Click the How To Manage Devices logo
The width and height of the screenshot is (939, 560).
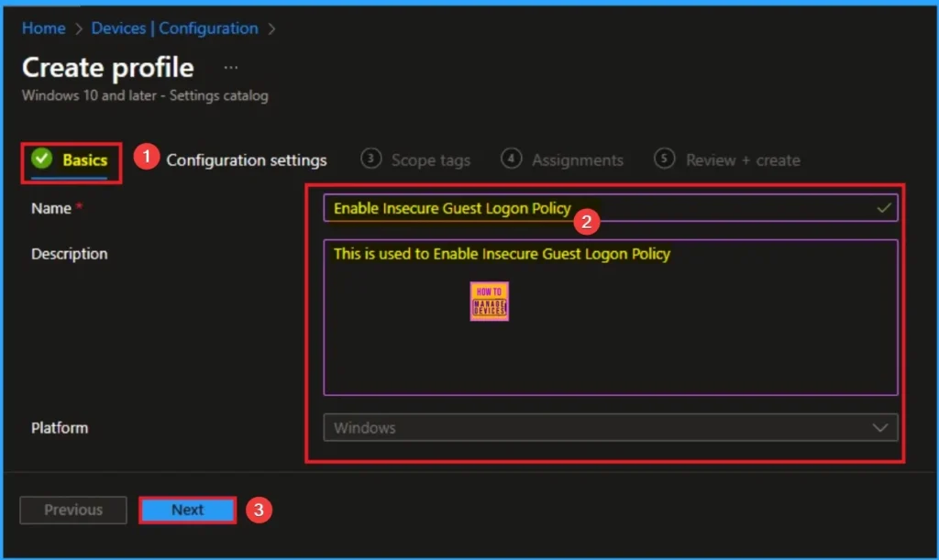click(x=489, y=301)
